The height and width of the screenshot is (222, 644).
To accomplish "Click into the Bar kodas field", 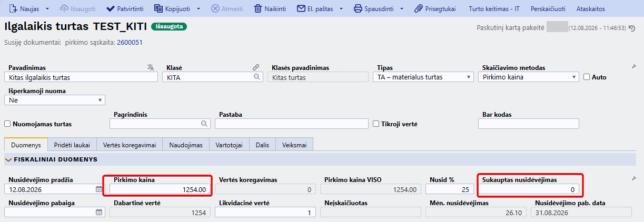I will (529, 124).
